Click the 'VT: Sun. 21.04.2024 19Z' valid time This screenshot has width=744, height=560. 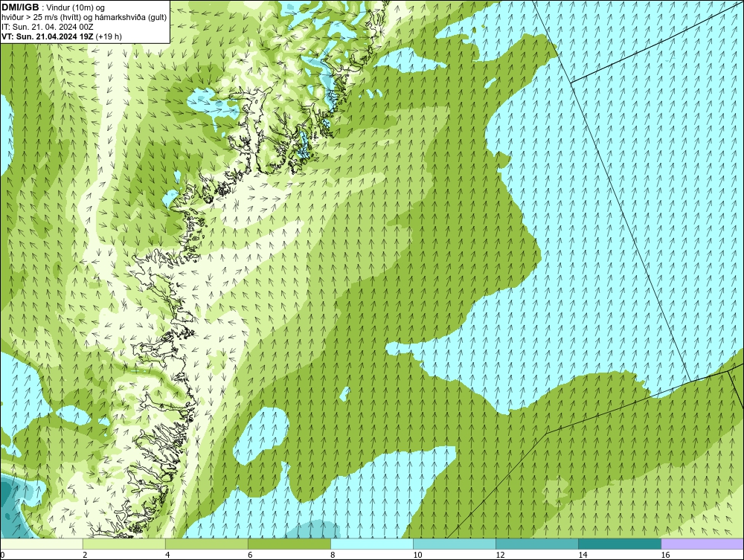tap(48, 36)
